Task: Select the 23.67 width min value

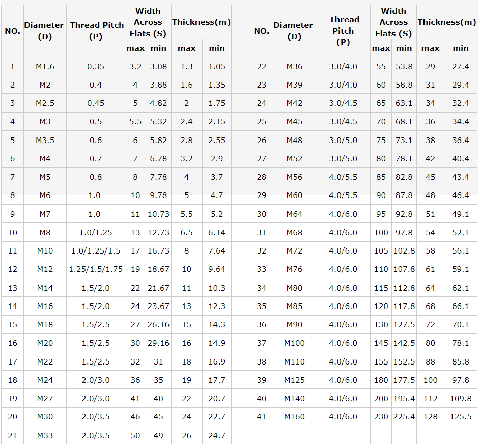Action: pos(158,306)
